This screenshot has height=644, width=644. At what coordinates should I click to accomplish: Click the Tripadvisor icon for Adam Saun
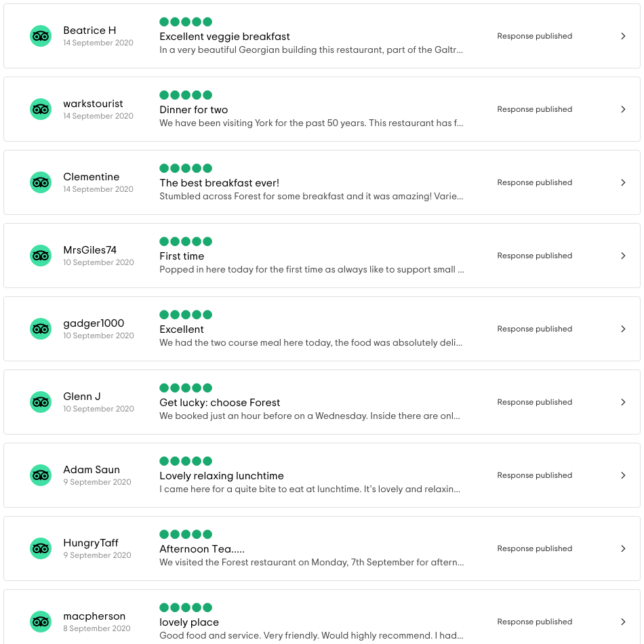click(41, 475)
